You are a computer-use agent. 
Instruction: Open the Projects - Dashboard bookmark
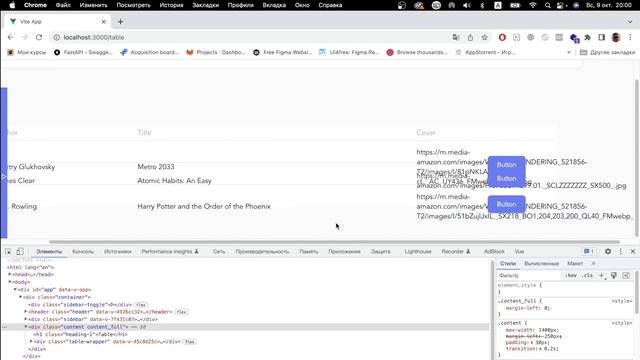coord(216,52)
